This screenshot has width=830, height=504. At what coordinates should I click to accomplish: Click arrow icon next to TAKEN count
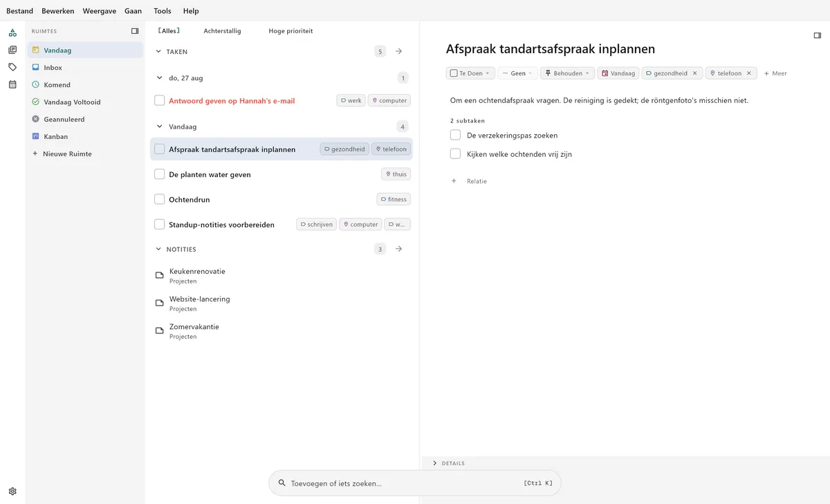click(398, 51)
